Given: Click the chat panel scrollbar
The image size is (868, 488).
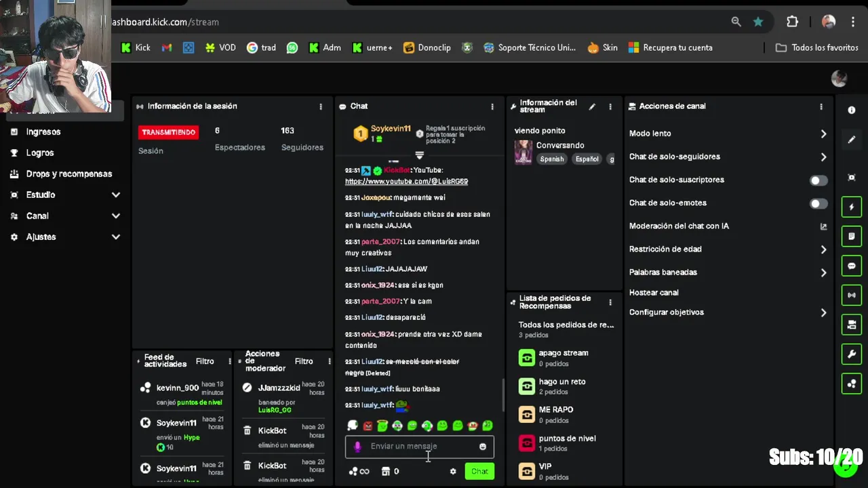Looking at the screenshot, I should [502, 395].
